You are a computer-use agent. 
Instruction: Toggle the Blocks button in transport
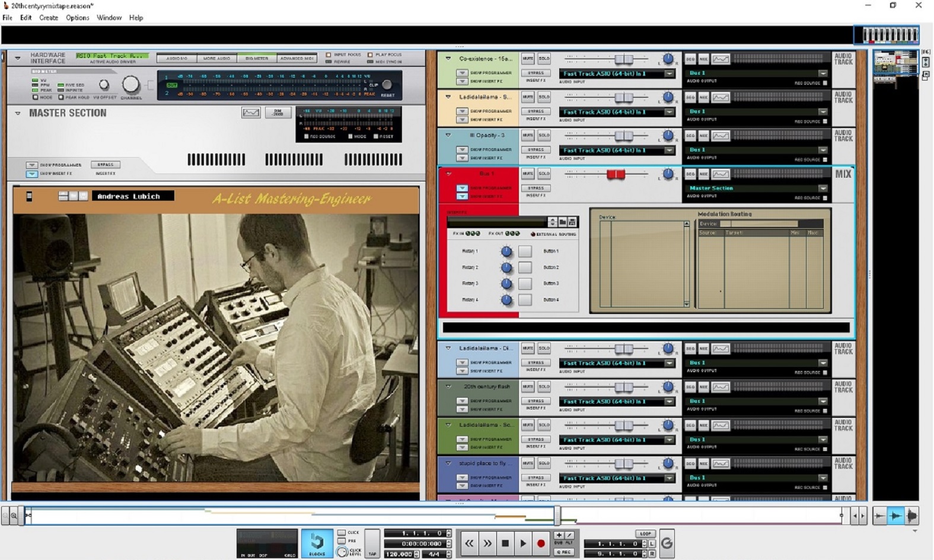[x=317, y=543]
